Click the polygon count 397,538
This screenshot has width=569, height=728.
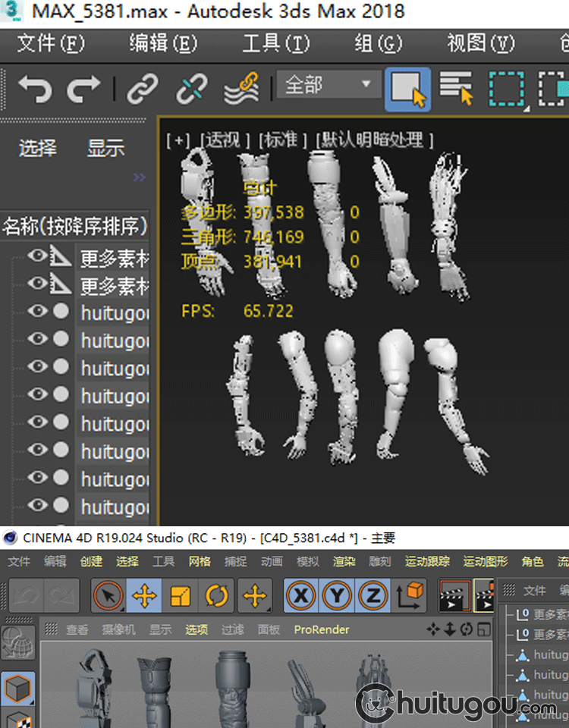coord(274,212)
